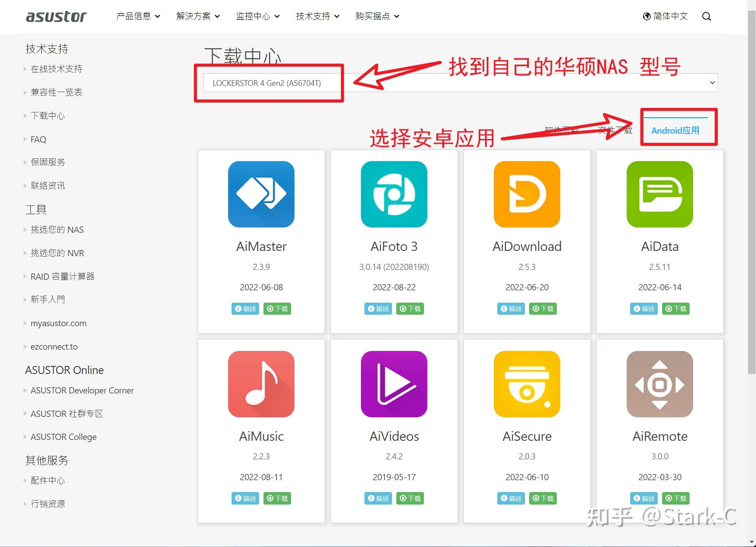The height and width of the screenshot is (547, 756).
Task: Open RAID 容量计算器 link
Action: pyautogui.click(x=62, y=277)
